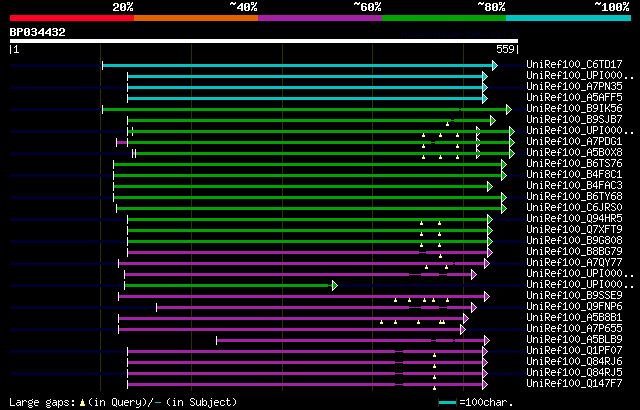Select the UniRef100_B9G808 label
Screen dimensions: 640x410
tap(574, 240)
